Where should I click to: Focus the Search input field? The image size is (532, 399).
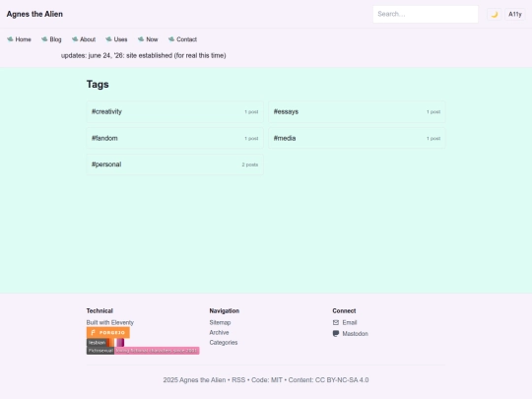coord(426,14)
